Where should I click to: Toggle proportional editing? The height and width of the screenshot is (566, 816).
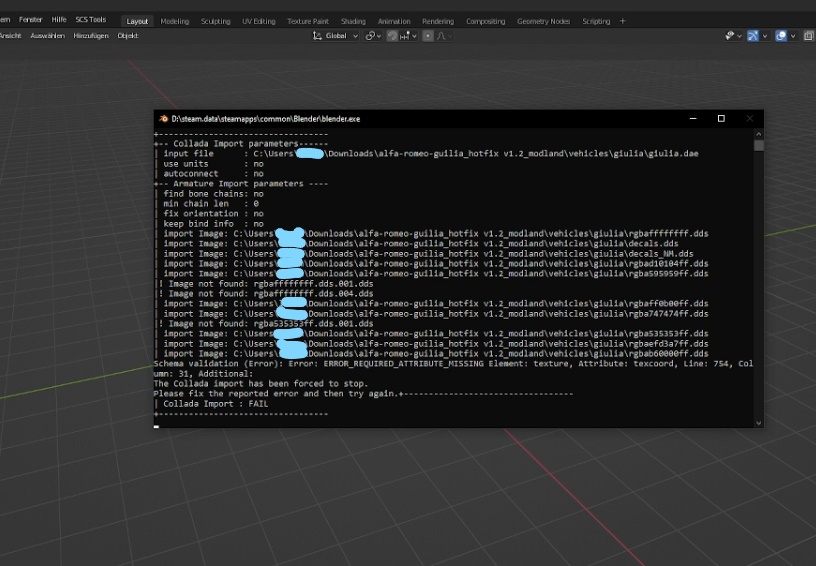pyautogui.click(x=428, y=36)
